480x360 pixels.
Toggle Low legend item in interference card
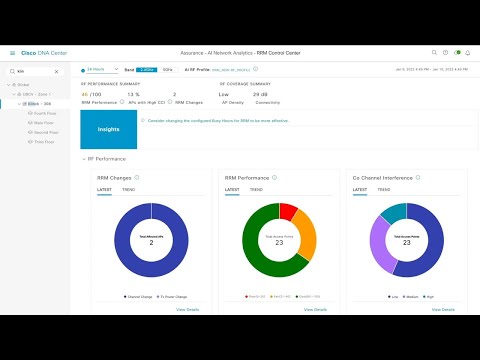coord(393,297)
